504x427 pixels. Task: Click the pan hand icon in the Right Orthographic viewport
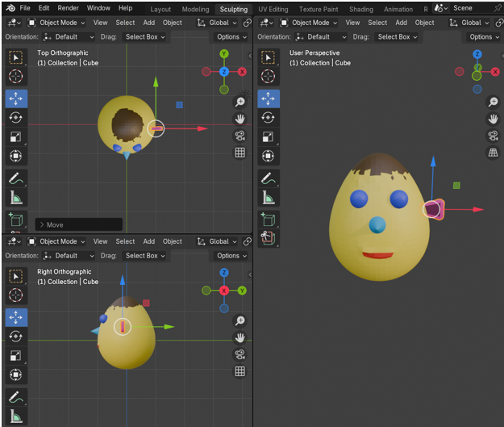click(x=240, y=337)
